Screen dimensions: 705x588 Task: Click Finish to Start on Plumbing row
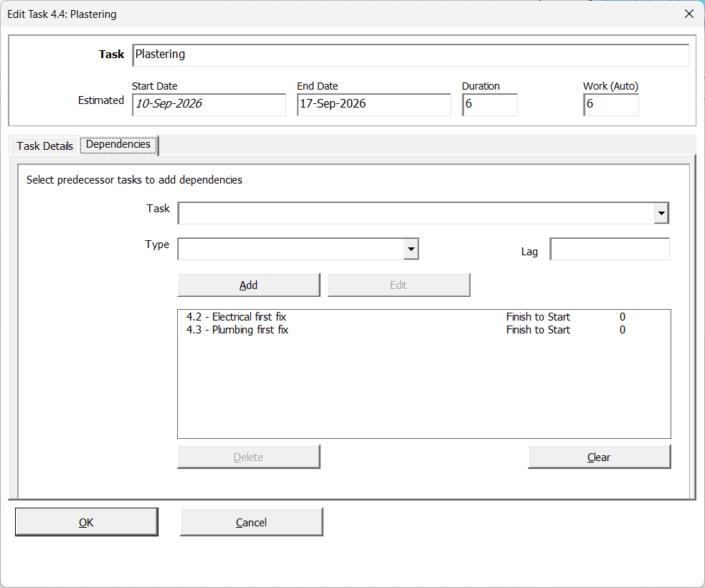pos(538,330)
